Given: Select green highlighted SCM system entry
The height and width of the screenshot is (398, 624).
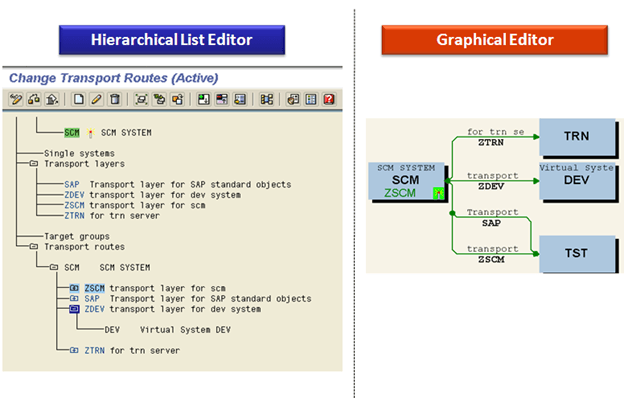Looking at the screenshot, I should click(72, 133).
